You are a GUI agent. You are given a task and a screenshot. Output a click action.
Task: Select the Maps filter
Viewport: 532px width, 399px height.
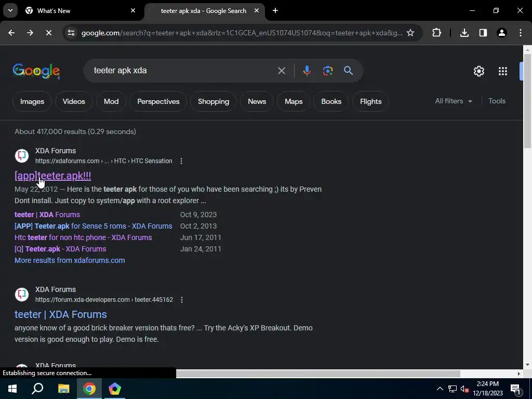pyautogui.click(x=294, y=101)
